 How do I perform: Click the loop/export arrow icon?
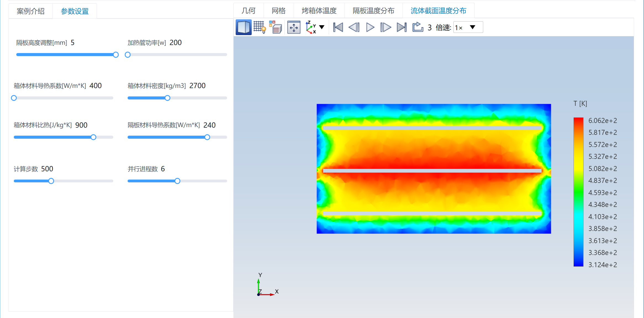tap(417, 27)
